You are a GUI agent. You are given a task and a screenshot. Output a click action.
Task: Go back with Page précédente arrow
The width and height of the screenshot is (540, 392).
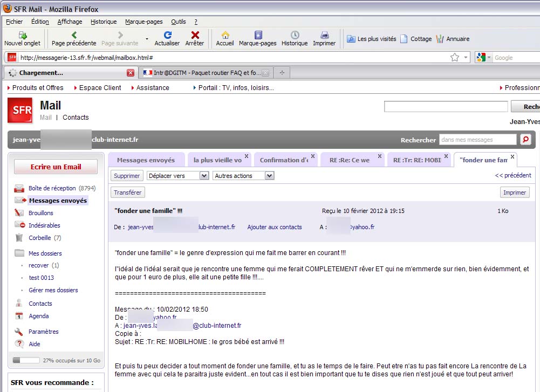pos(74,35)
